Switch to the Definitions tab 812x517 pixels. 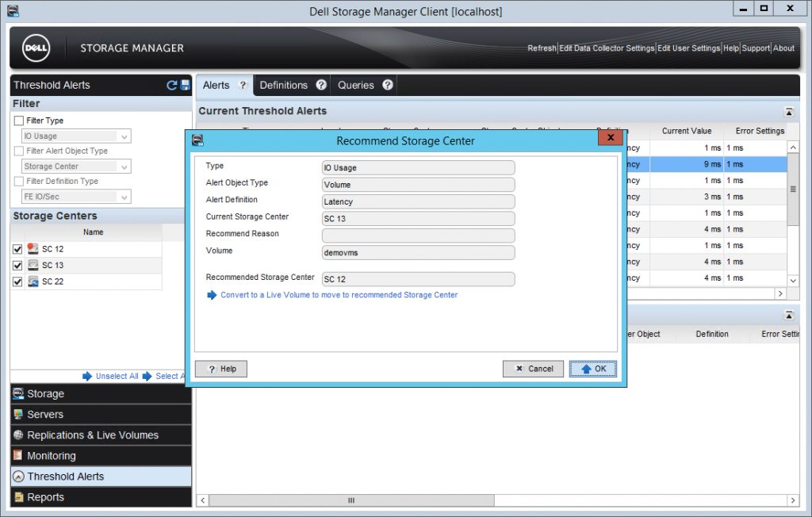tap(283, 86)
